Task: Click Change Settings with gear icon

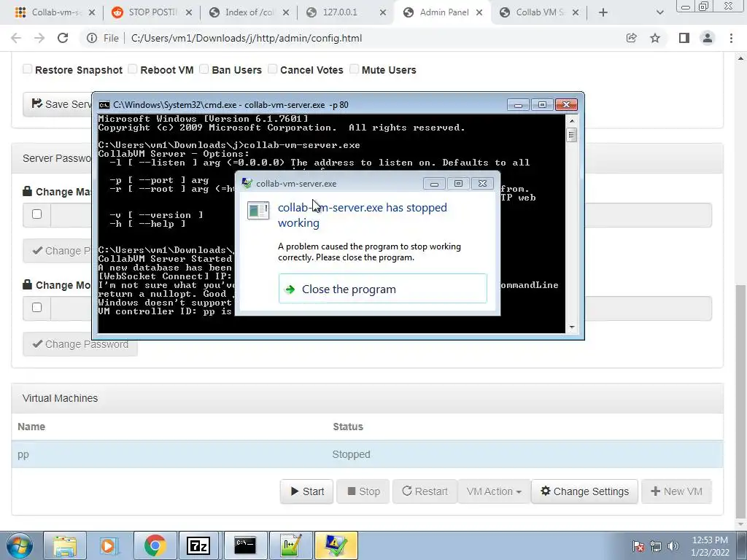Action: [584, 491]
